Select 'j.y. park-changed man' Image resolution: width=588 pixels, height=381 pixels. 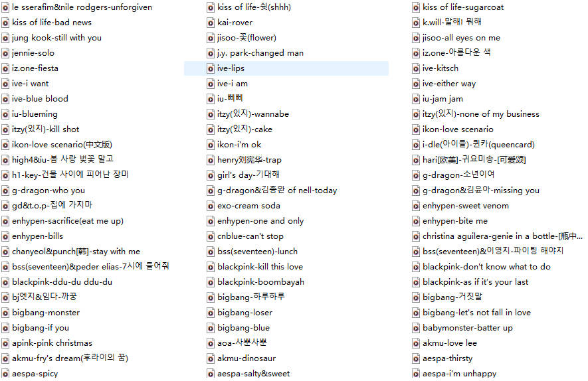(260, 53)
